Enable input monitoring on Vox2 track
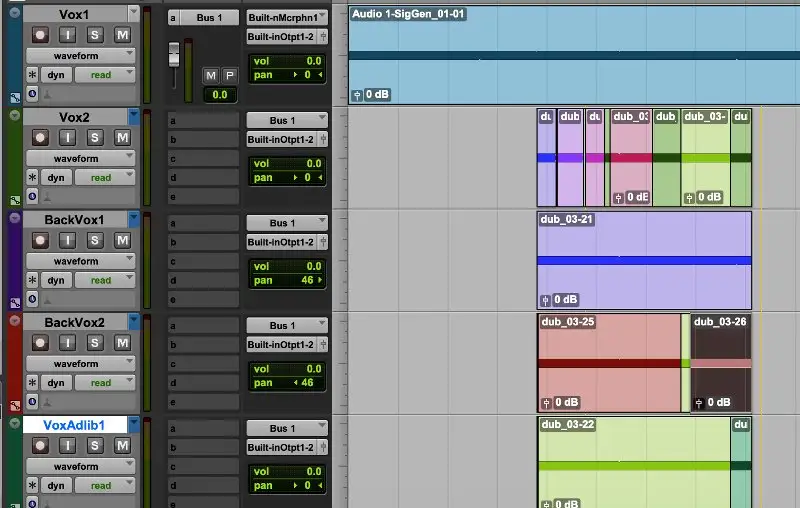Viewport: 800px width, 508px height. click(68, 138)
